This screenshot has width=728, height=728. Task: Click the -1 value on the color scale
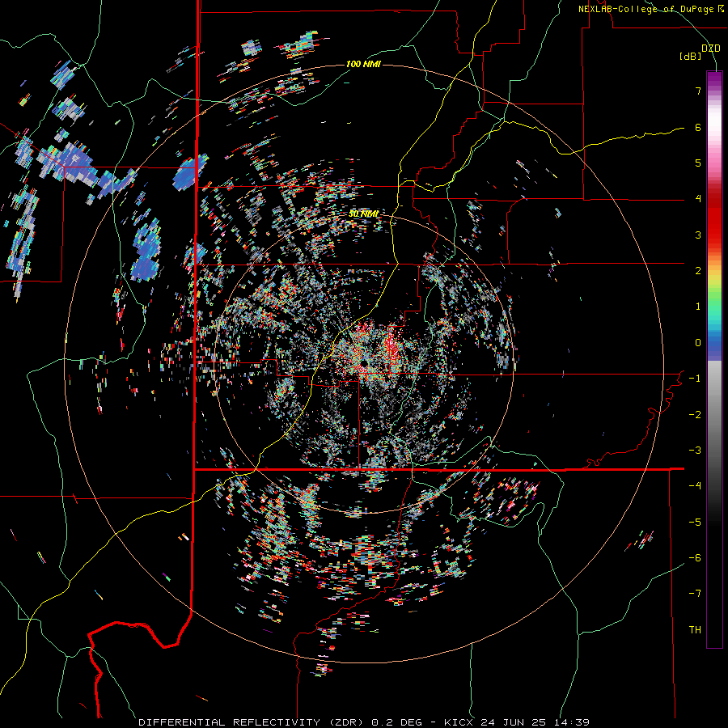tap(695, 379)
